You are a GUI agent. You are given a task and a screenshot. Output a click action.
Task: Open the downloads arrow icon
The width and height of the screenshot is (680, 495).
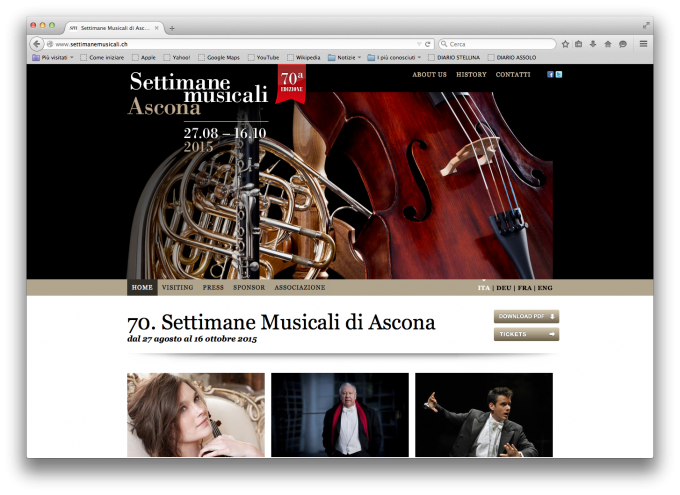click(593, 44)
